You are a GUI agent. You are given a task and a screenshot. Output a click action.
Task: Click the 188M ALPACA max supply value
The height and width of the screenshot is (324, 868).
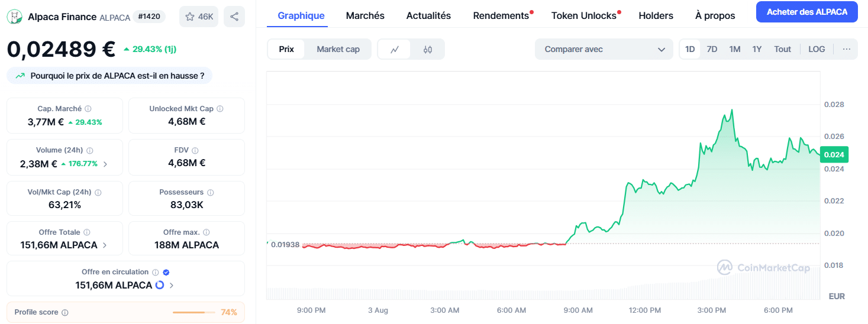(186, 245)
